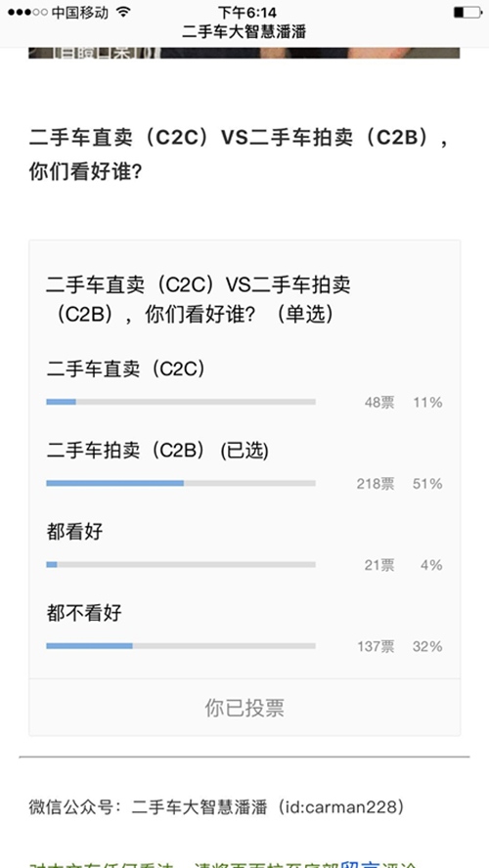
Task: Click the 都看好 4% progress bar
Action: (181, 565)
